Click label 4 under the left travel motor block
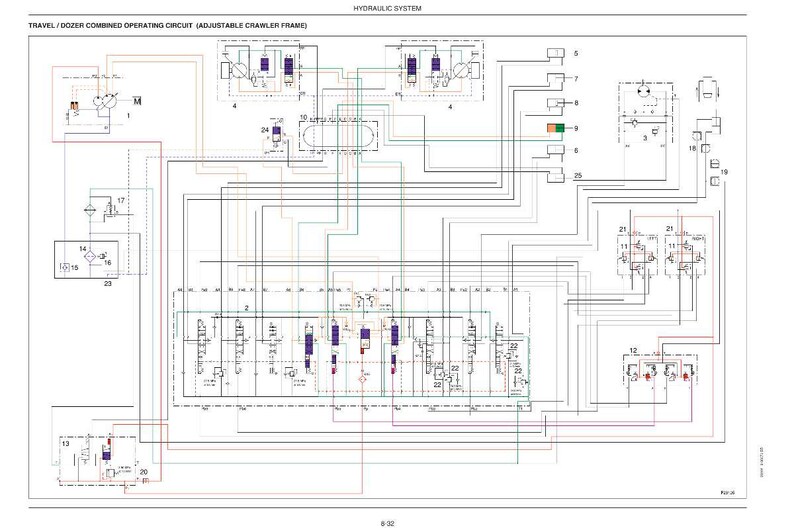 tap(234, 106)
